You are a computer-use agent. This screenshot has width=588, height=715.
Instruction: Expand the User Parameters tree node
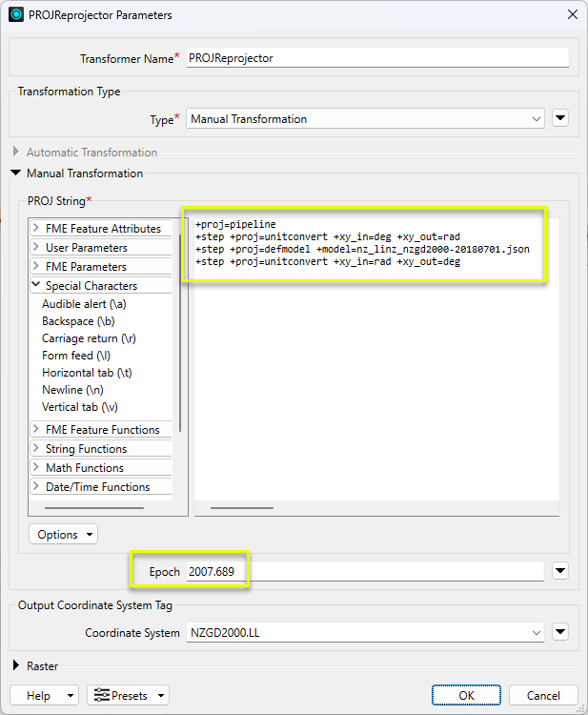pyautogui.click(x=36, y=248)
